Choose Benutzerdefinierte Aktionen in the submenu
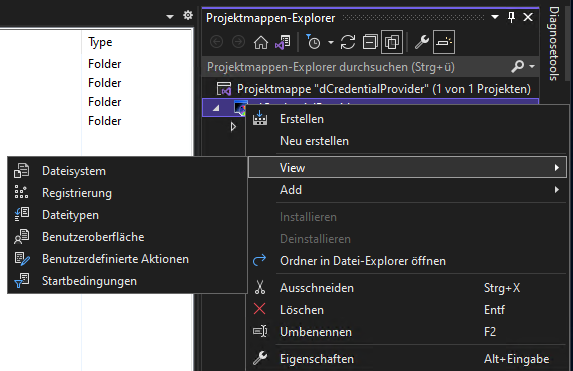 pyautogui.click(x=115, y=259)
